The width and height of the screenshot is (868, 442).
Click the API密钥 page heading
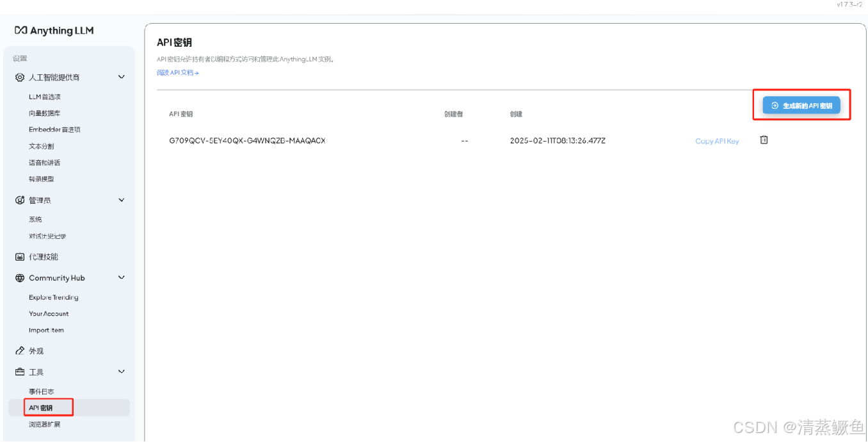click(x=174, y=43)
